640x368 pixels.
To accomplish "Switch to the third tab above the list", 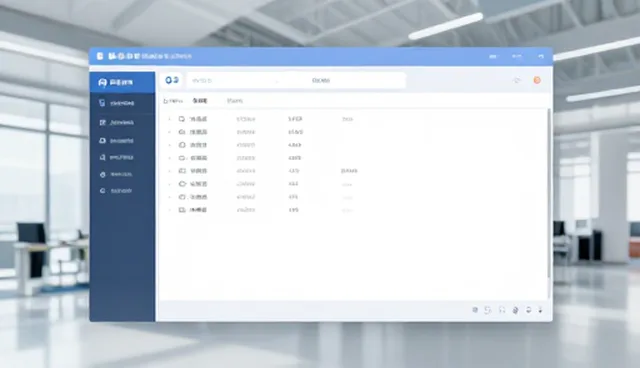I will [235, 101].
